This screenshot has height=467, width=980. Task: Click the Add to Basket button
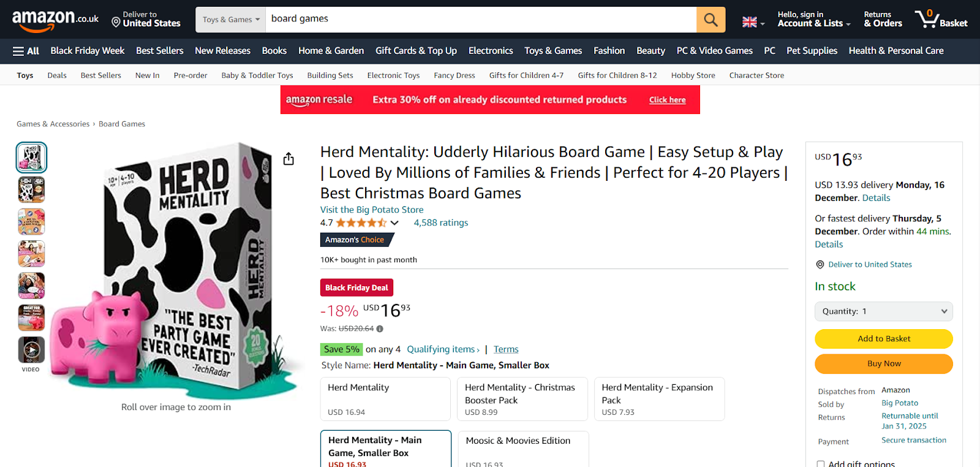click(883, 338)
